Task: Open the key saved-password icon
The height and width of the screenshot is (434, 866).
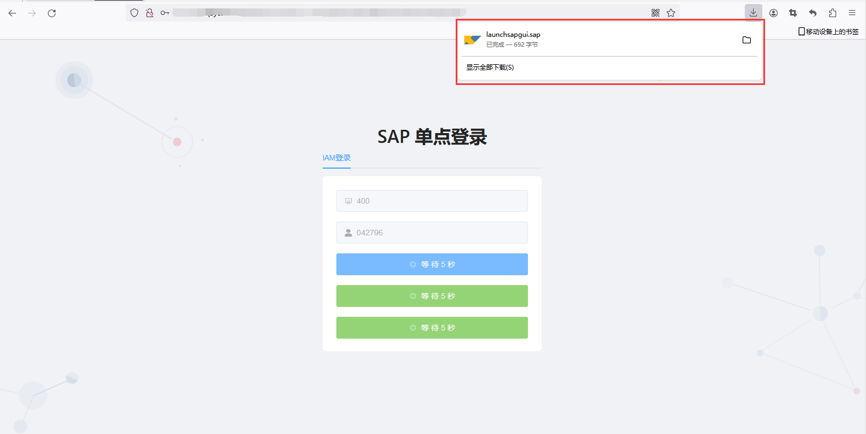Action: tap(165, 13)
